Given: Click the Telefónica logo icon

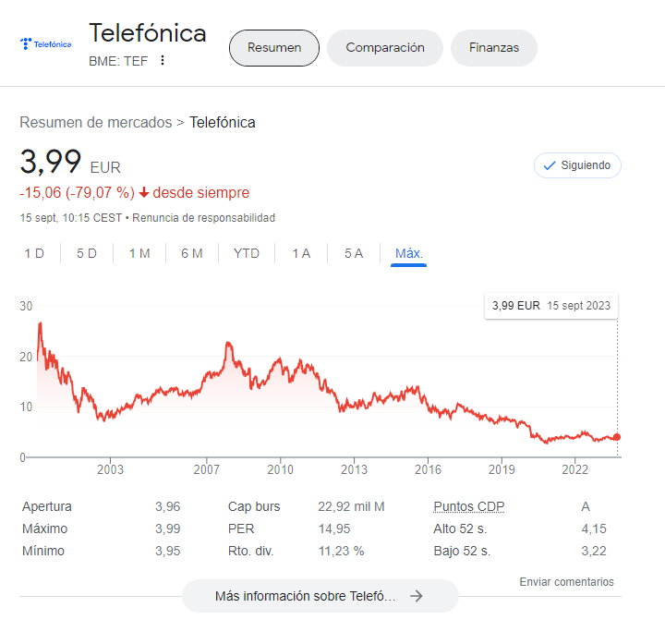Looking at the screenshot, I should pos(46,43).
